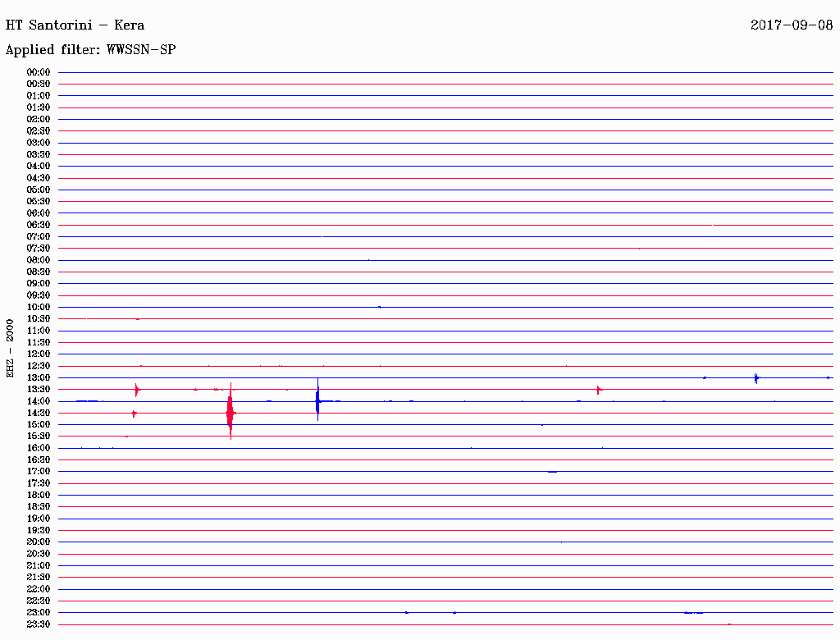
Task: Select the 13:00 time label
Action: coord(39,378)
